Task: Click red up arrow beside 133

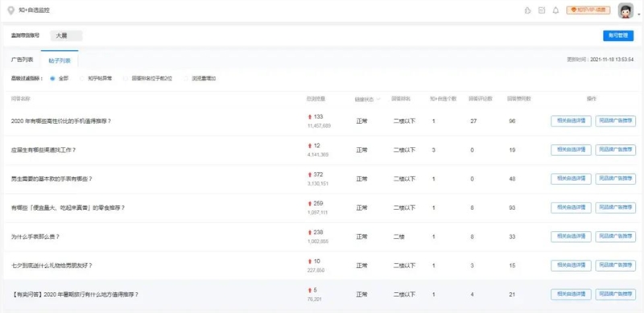Action: (x=310, y=117)
